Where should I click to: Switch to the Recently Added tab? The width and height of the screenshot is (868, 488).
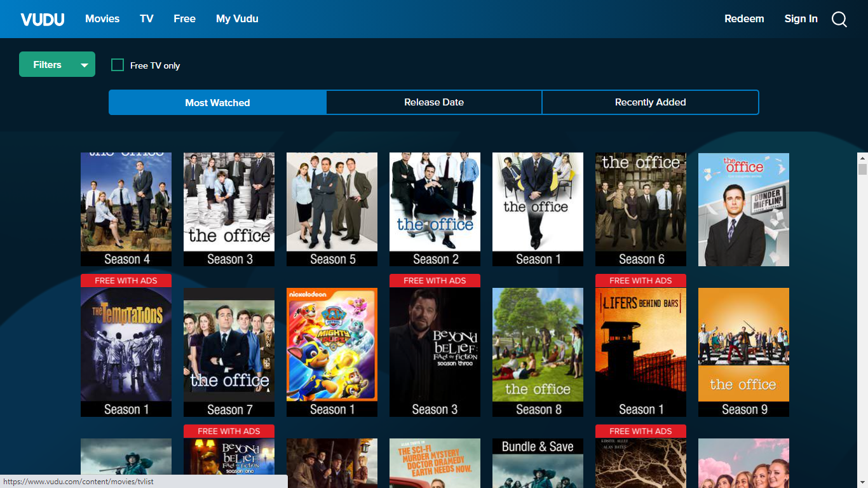click(x=651, y=102)
